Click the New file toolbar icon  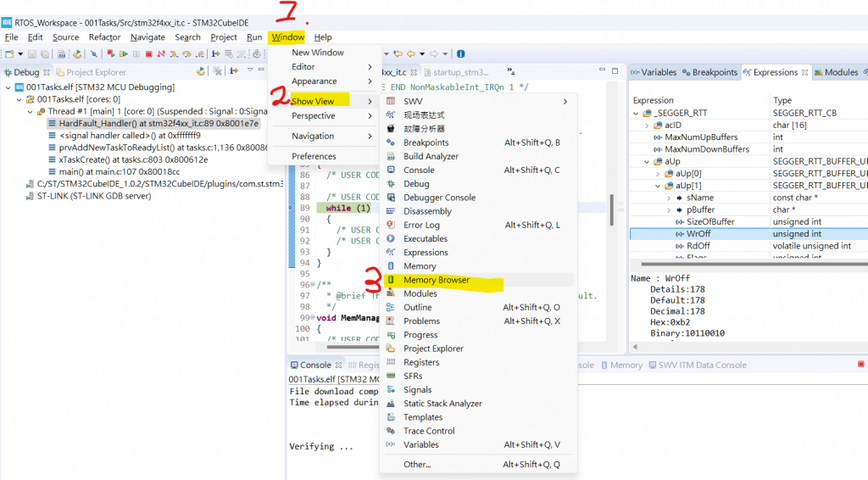[x=9, y=54]
